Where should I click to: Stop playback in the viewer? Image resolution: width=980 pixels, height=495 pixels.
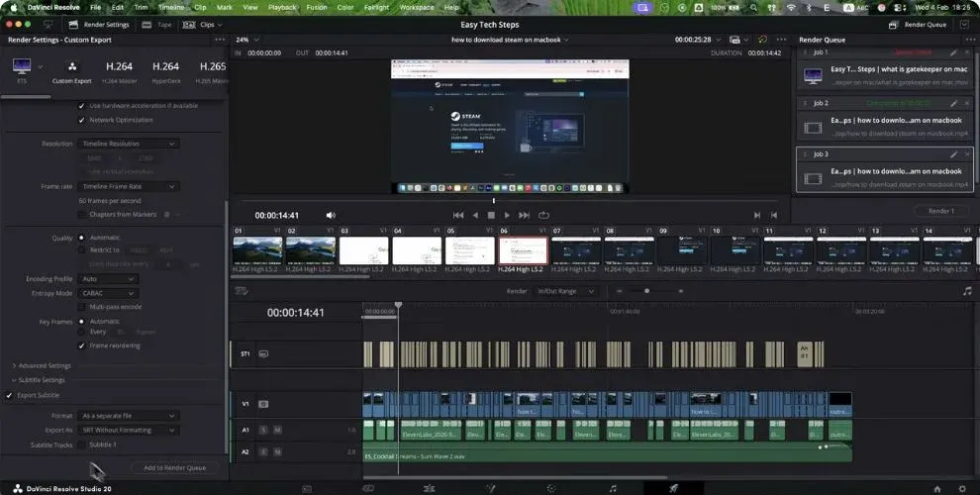(491, 215)
